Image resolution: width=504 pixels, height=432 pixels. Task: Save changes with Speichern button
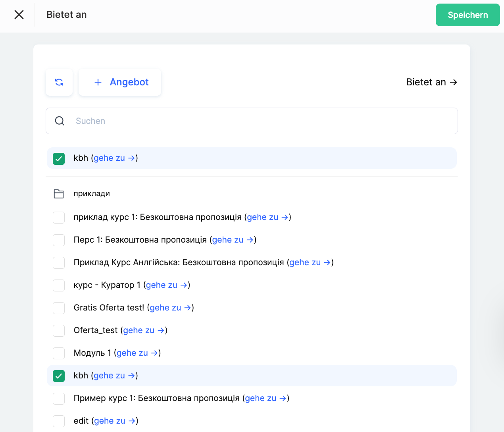(x=467, y=15)
